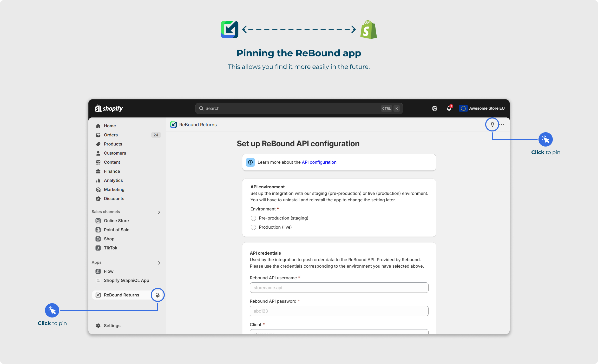This screenshot has height=364, width=598.
Task: Click the Discounts badge icon
Action: (98, 198)
